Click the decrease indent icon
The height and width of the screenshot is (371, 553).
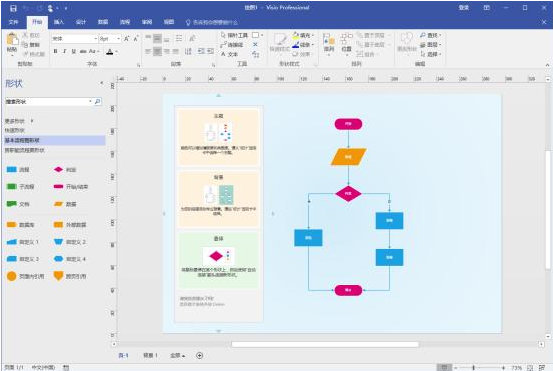[201, 51]
